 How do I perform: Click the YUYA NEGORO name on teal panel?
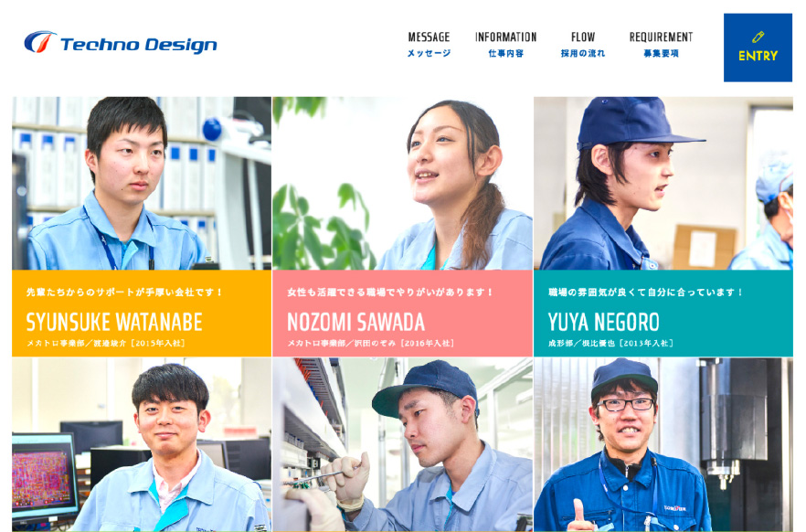click(x=603, y=323)
